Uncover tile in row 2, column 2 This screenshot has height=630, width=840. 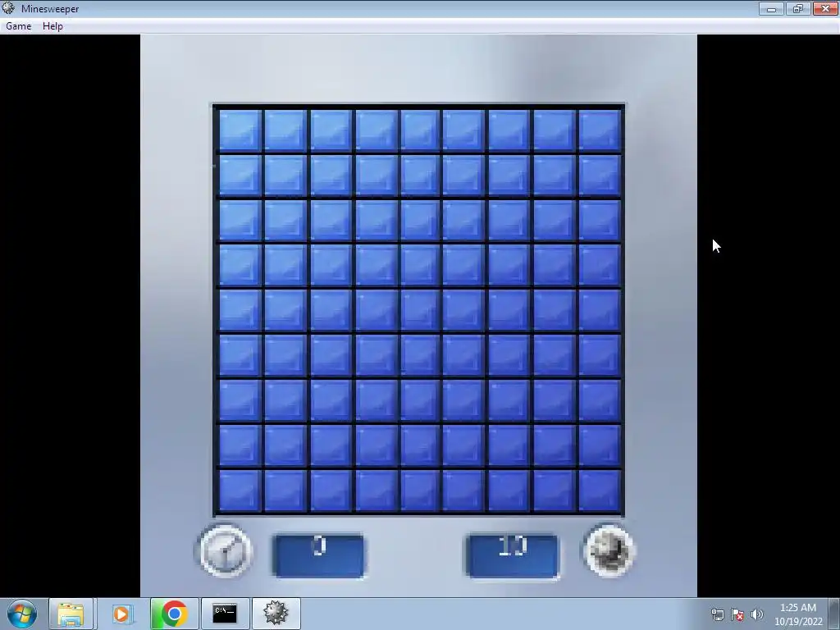click(x=285, y=176)
